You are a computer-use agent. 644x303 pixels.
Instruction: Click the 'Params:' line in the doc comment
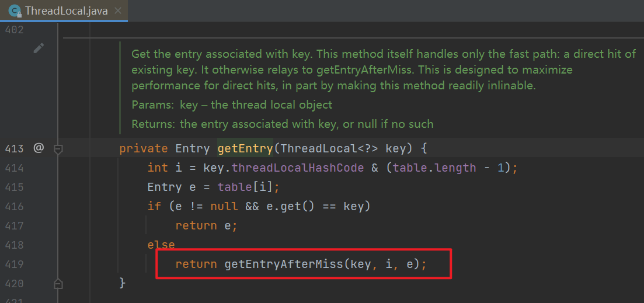pyautogui.click(x=232, y=105)
